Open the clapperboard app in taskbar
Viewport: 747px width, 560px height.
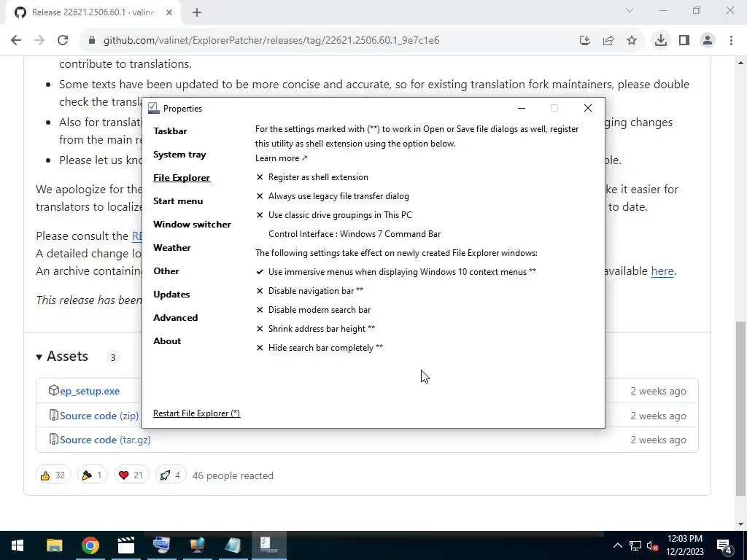click(125, 545)
